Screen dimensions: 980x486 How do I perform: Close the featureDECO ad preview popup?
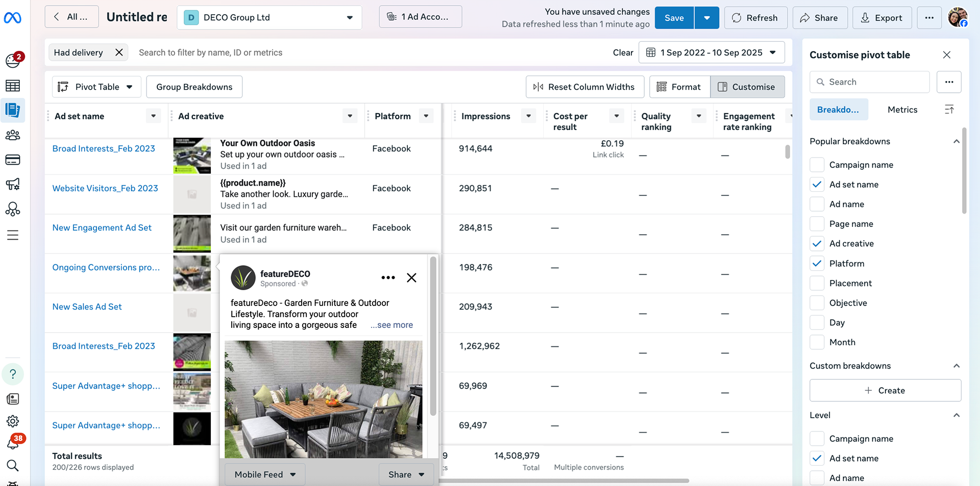click(411, 278)
